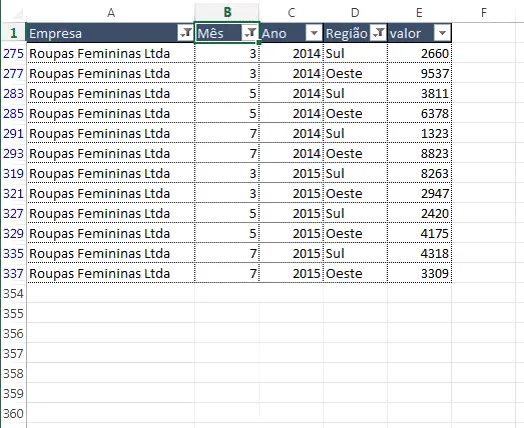The width and height of the screenshot is (524, 428).
Task: Select row header 360
Action: pos(13,414)
